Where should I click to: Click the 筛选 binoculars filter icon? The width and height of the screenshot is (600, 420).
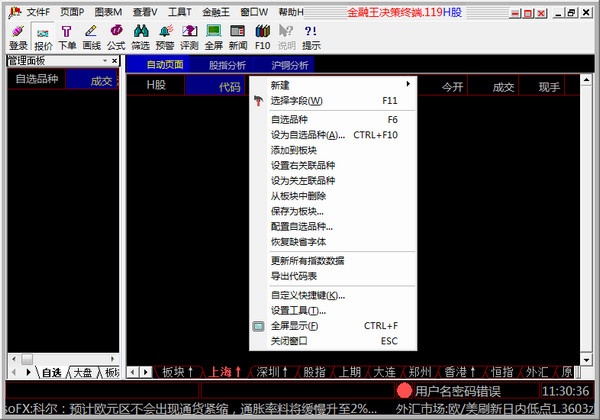(x=140, y=37)
